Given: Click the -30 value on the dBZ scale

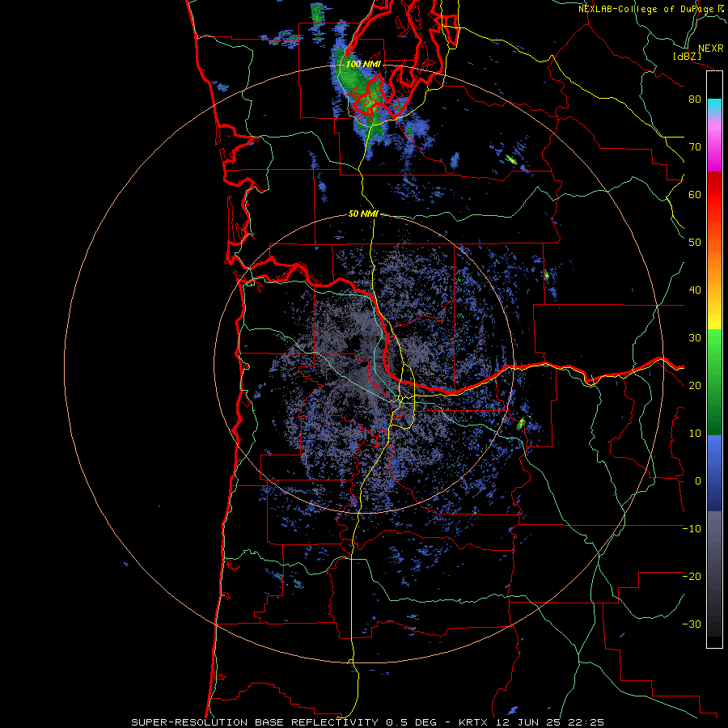Looking at the screenshot, I should pyautogui.click(x=692, y=624).
